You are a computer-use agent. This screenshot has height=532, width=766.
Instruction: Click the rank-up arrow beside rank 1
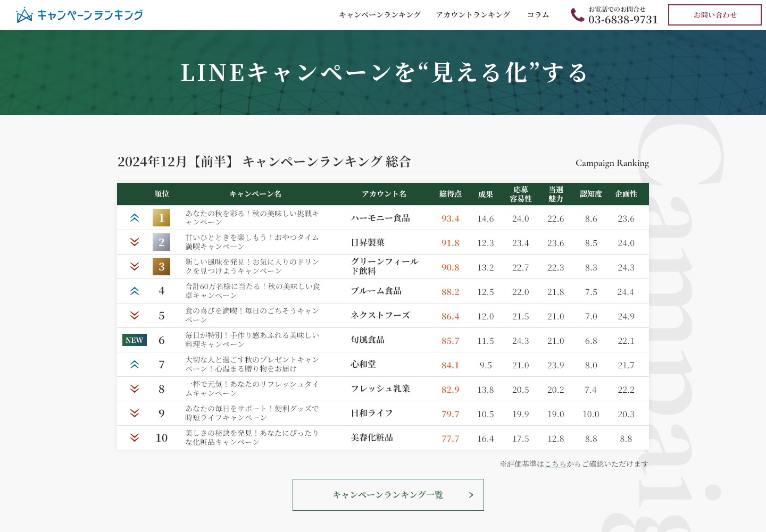(135, 218)
